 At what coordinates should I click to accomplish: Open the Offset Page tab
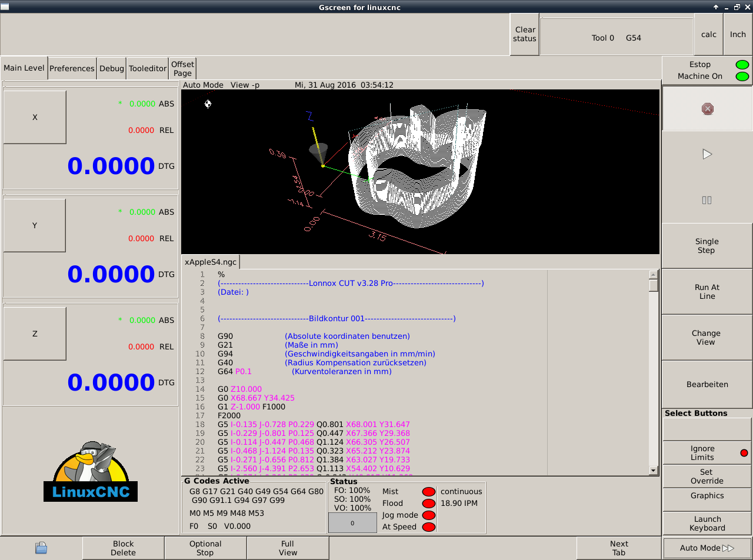pos(182,68)
